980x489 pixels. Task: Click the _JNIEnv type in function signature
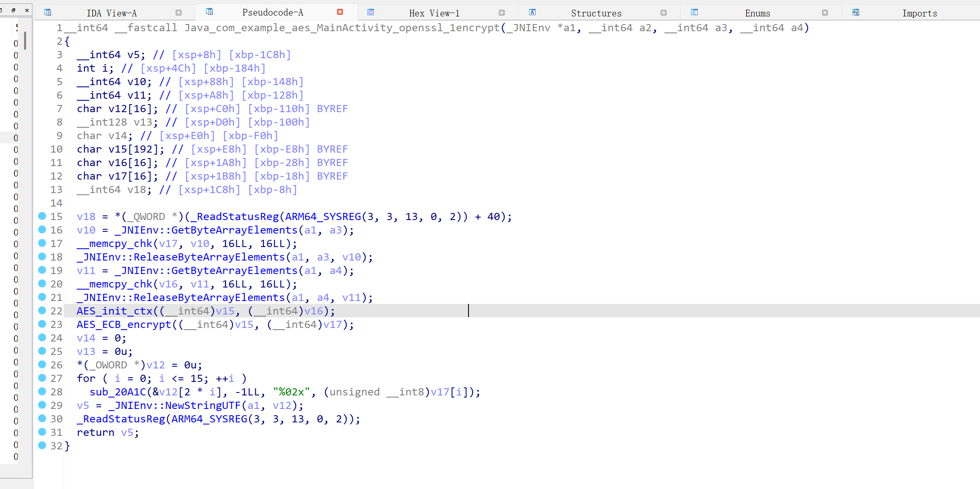(x=528, y=28)
